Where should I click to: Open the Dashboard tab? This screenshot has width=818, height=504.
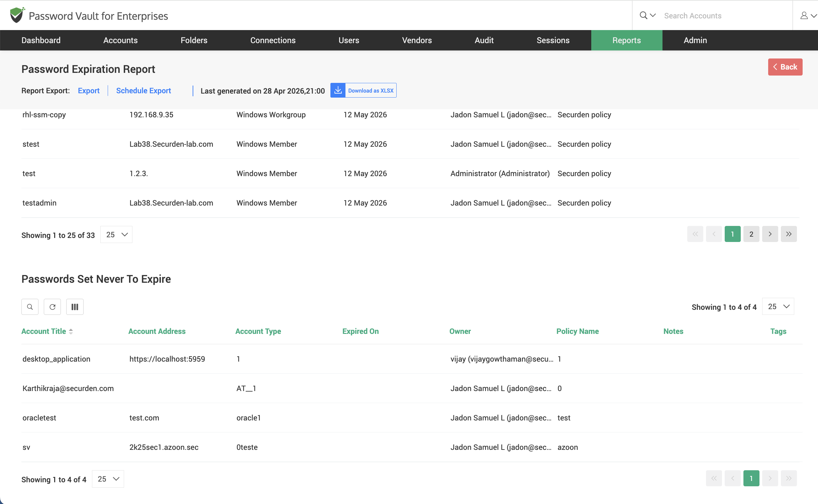[x=41, y=40]
